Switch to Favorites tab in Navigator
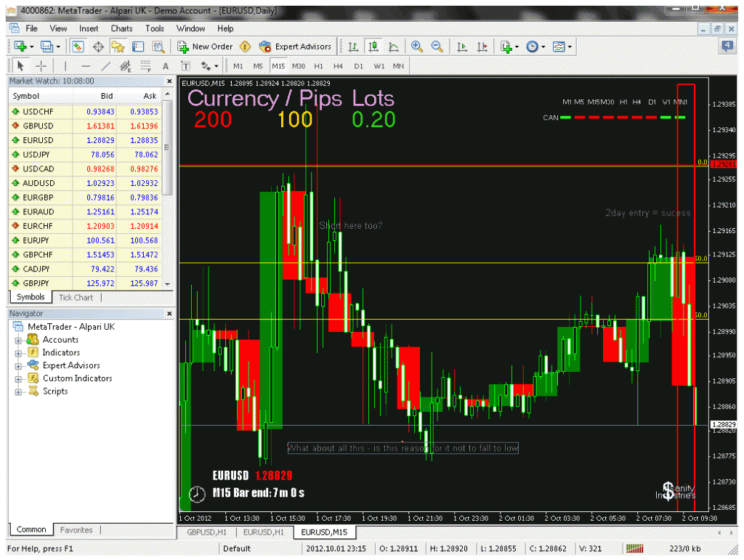Image resolution: width=744 pixels, height=560 pixels. click(76, 529)
